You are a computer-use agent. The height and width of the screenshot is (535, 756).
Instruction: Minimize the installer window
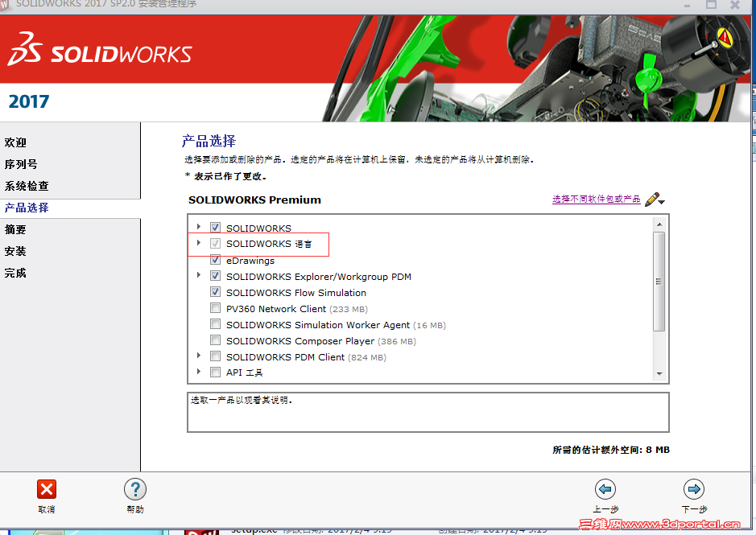[x=687, y=5]
